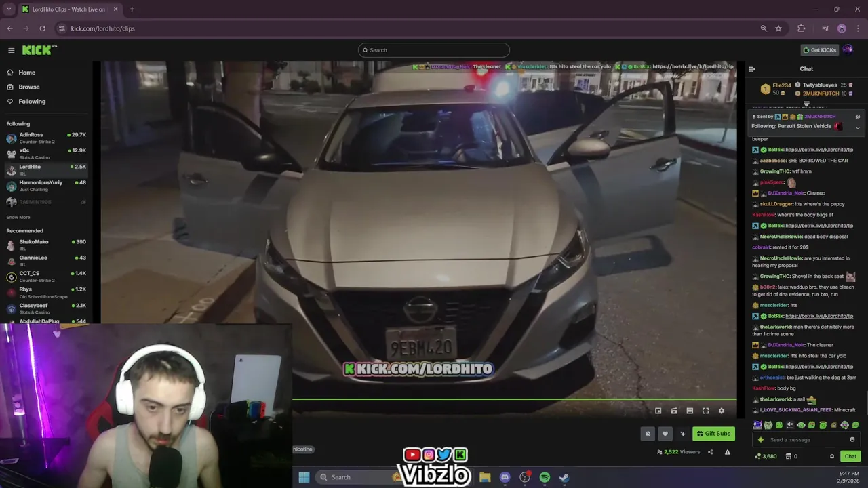This screenshot has width=868, height=488.
Task: Click the sparkle subscribe icon
Action: point(682,434)
